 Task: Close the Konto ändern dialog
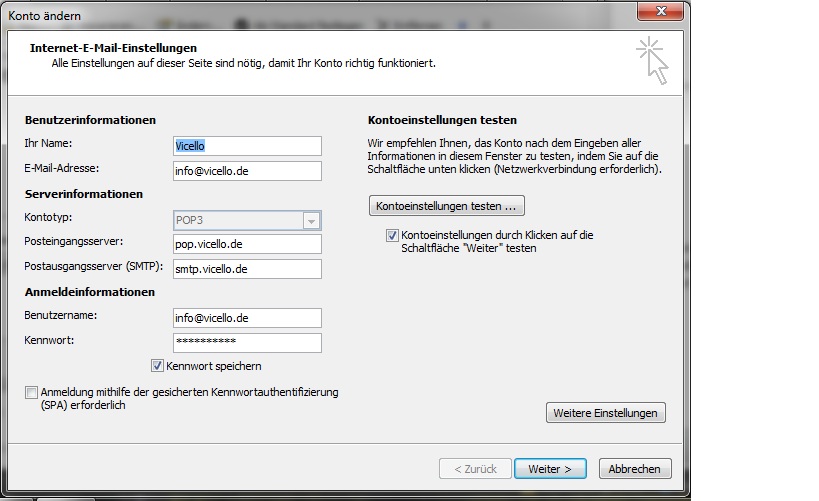click(660, 11)
